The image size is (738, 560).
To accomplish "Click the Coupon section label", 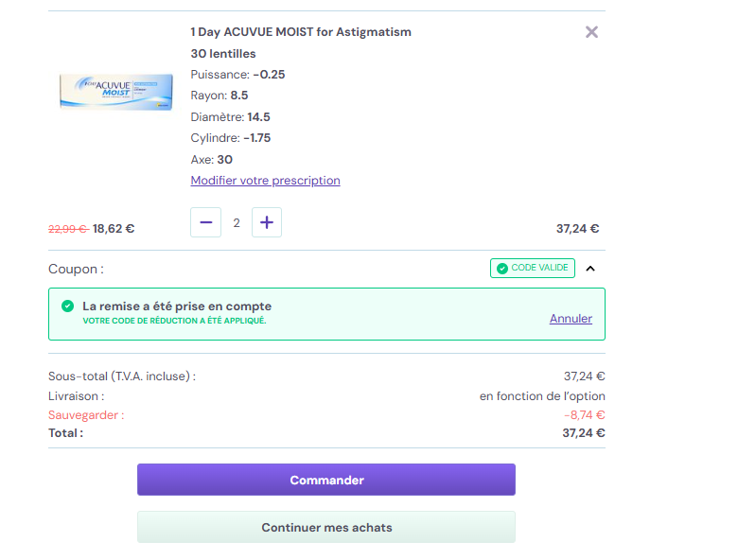I will (76, 270).
